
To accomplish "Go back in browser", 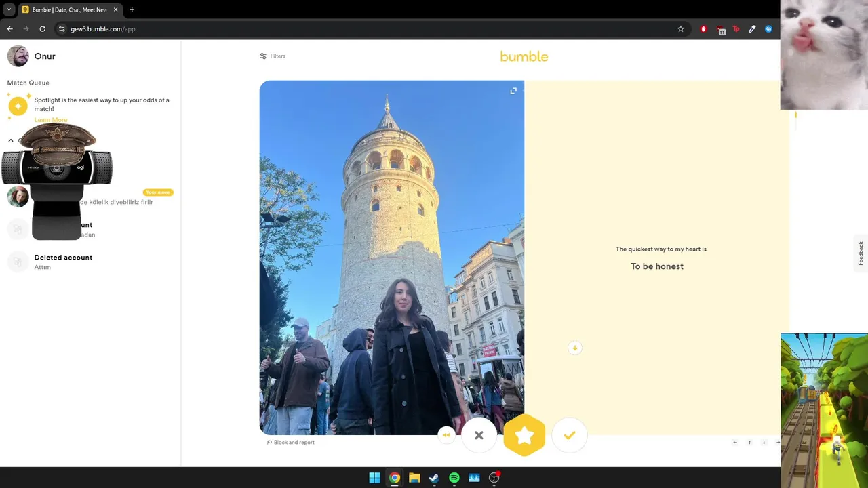I will (x=9, y=29).
